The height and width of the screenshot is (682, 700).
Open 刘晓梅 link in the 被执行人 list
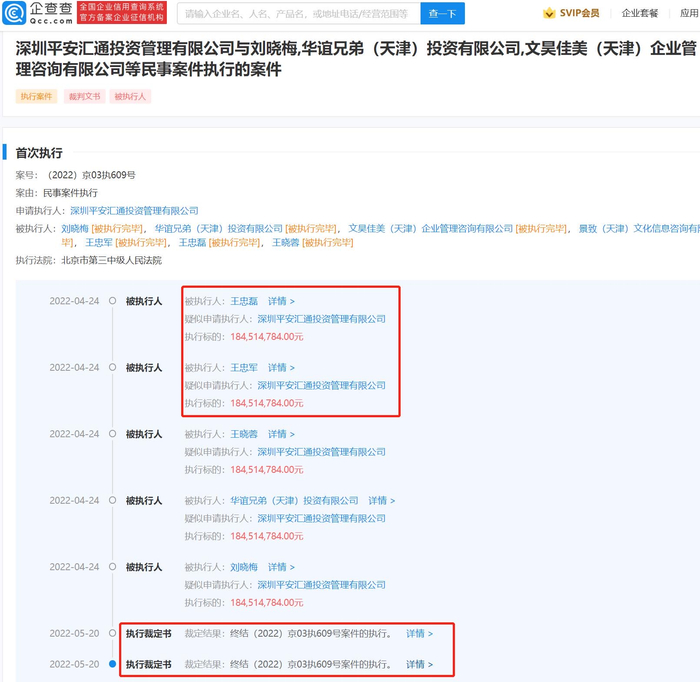click(75, 229)
